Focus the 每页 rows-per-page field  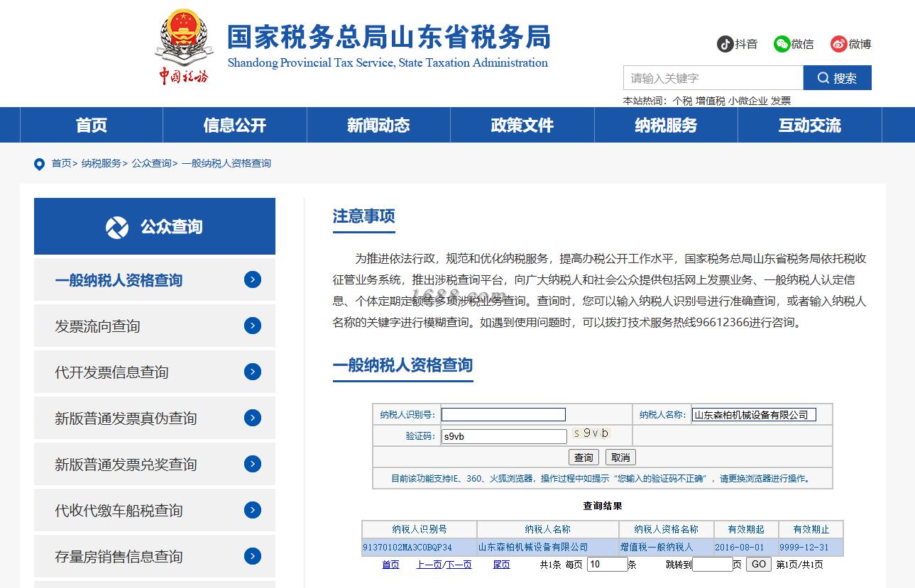607,565
